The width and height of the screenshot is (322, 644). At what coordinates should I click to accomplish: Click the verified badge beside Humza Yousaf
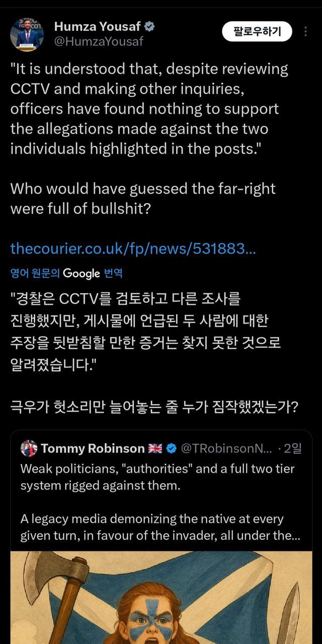coord(149,27)
